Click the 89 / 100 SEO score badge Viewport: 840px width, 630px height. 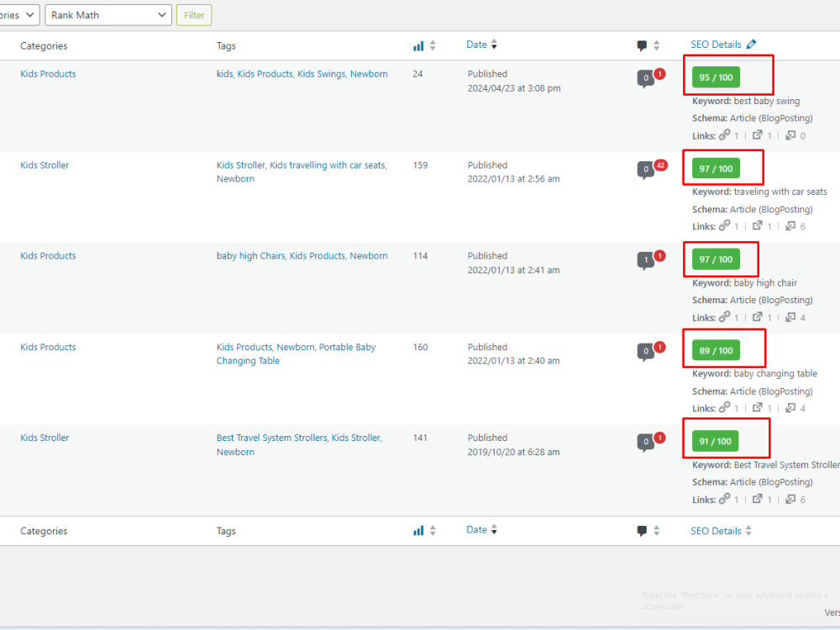pos(716,350)
